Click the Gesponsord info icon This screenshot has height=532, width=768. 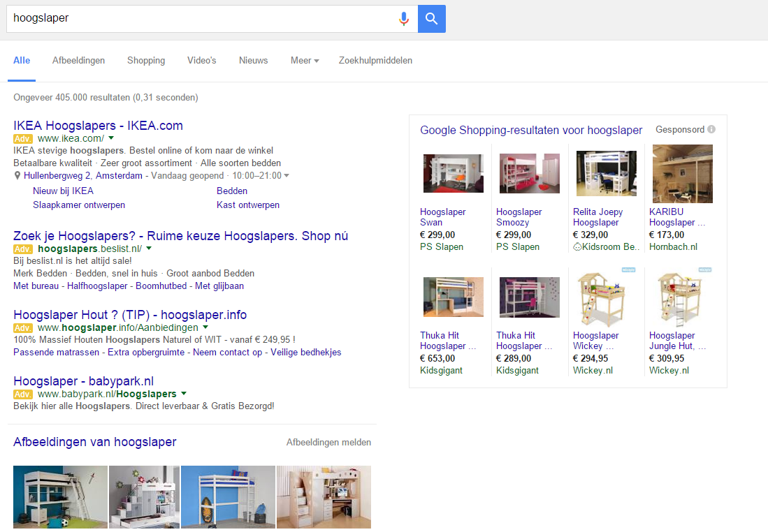point(711,129)
